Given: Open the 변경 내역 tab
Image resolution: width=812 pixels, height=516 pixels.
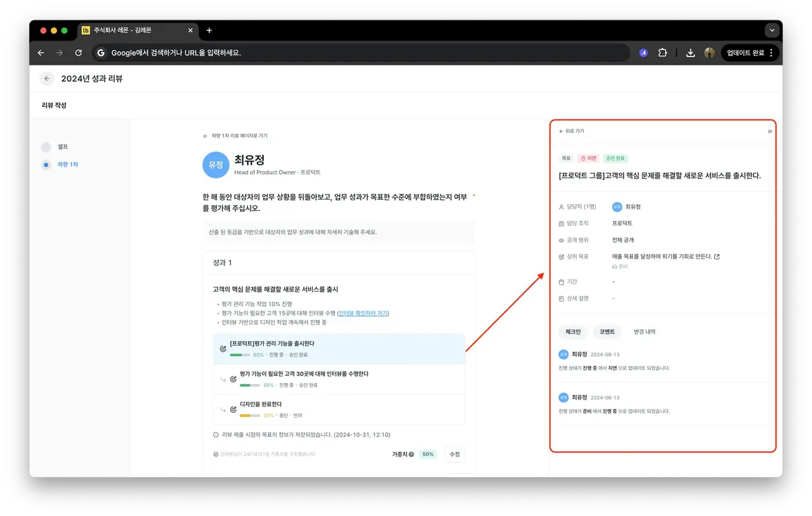Looking at the screenshot, I should point(645,332).
